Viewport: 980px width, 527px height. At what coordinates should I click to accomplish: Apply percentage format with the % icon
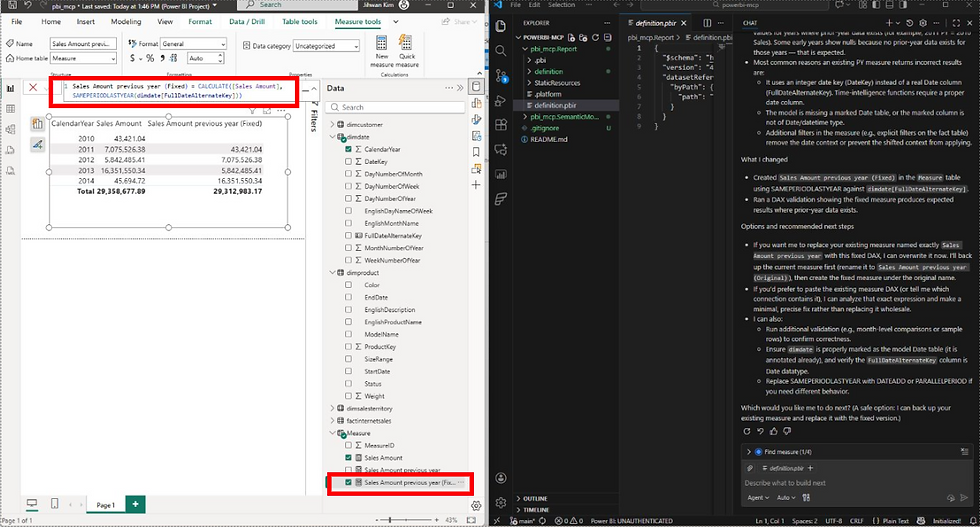[x=150, y=58]
